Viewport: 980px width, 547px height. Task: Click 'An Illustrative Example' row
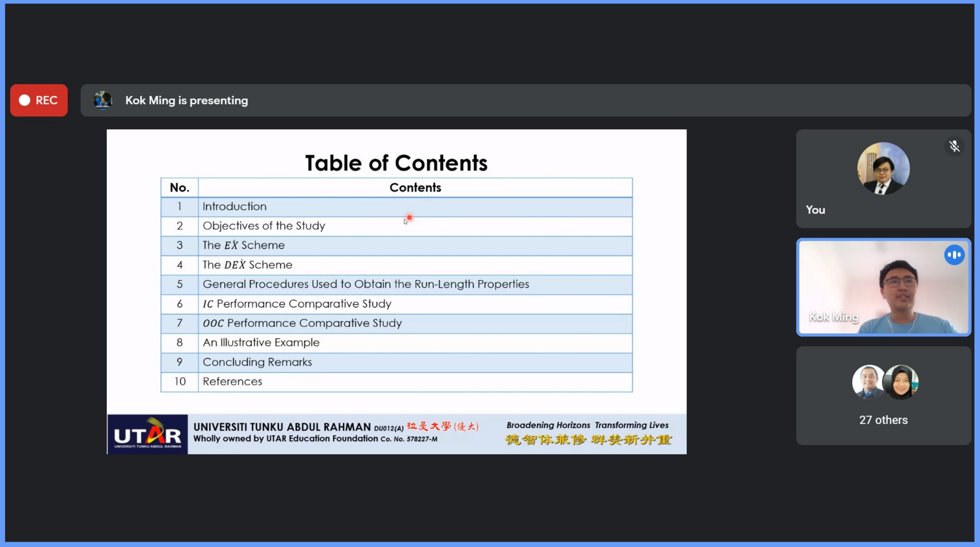(261, 342)
